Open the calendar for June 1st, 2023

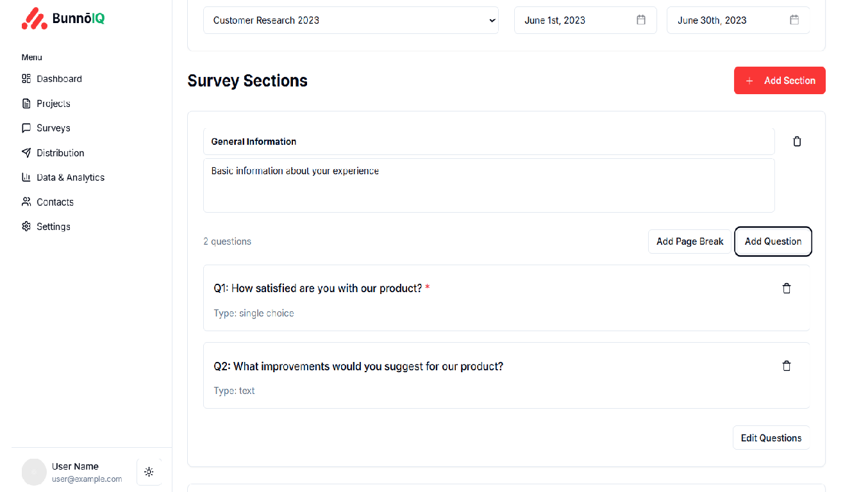(x=640, y=20)
